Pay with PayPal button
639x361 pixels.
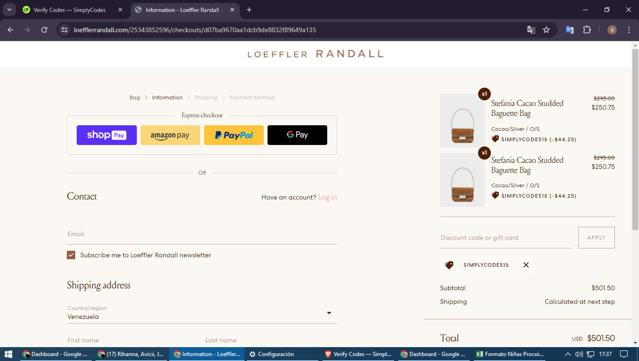(234, 135)
